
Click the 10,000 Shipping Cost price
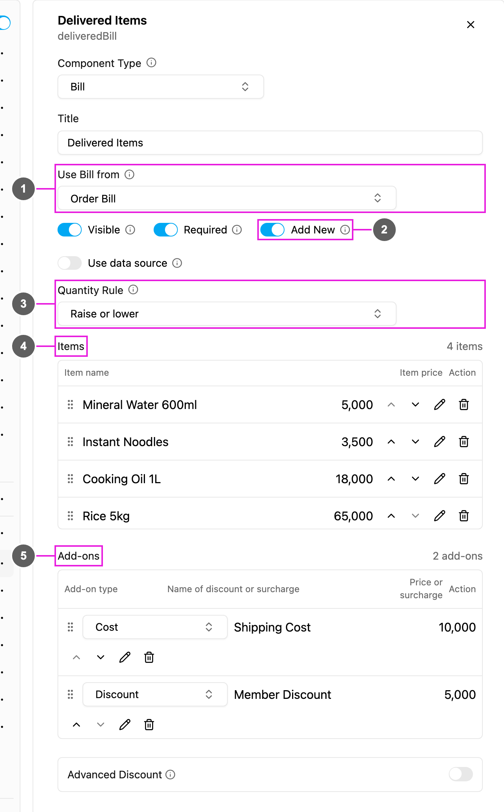point(457,627)
